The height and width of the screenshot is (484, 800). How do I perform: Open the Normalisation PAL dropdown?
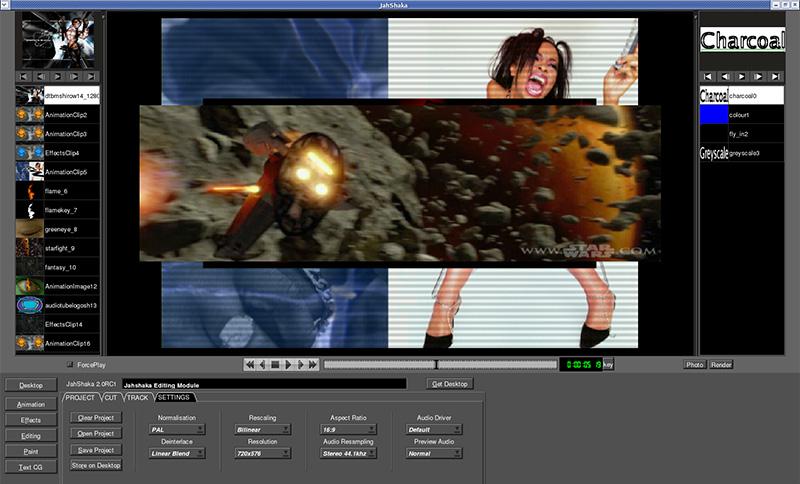coord(177,429)
